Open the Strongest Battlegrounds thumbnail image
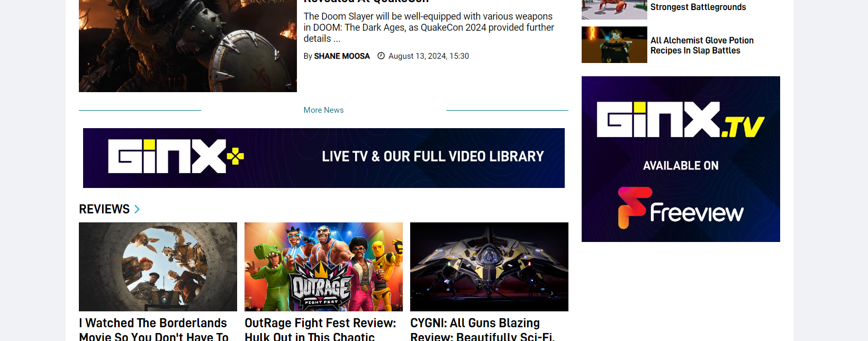The height and width of the screenshot is (341, 868). tap(614, 9)
